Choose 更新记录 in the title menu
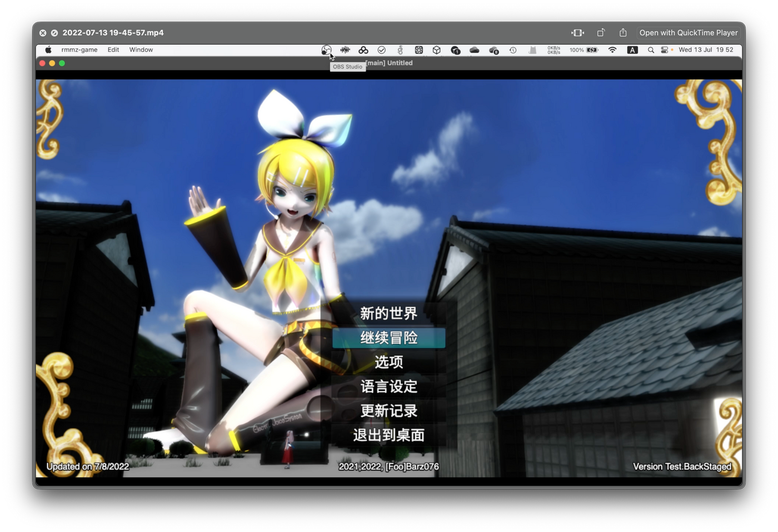This screenshot has width=778, height=532. click(389, 411)
